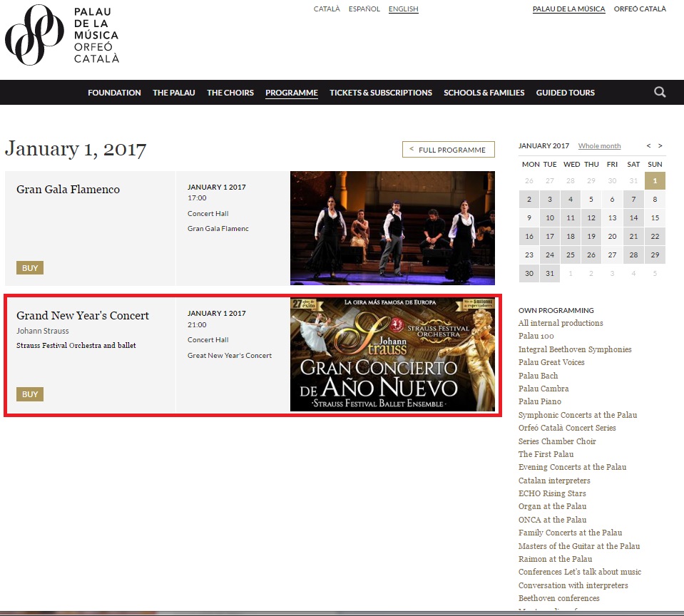Switch language to Català
This screenshot has width=684, height=616.
coord(327,9)
